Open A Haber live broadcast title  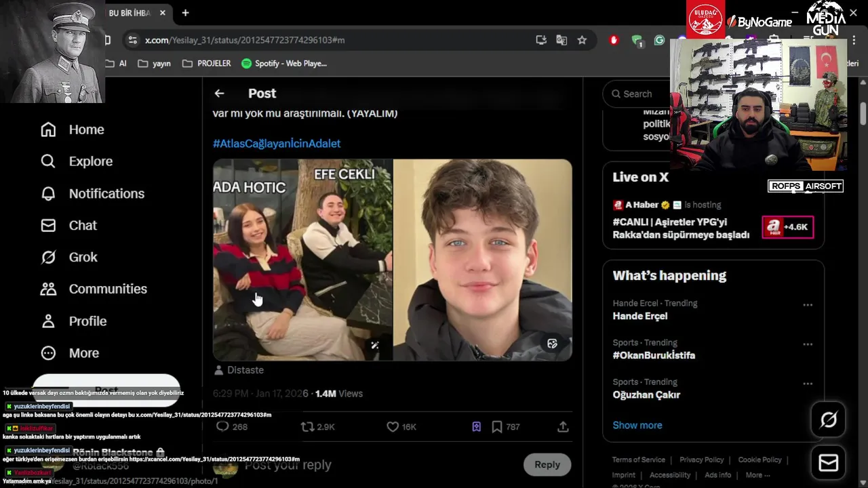681,228
